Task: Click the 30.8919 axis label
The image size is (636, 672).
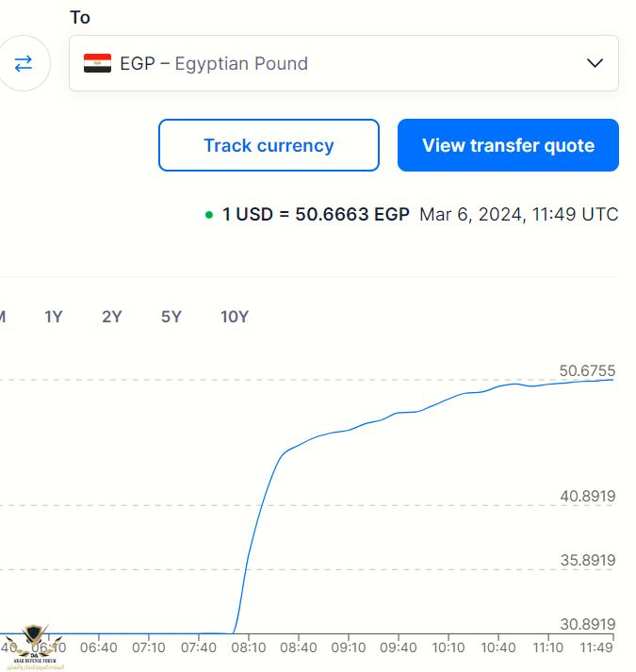Action: pos(587,624)
